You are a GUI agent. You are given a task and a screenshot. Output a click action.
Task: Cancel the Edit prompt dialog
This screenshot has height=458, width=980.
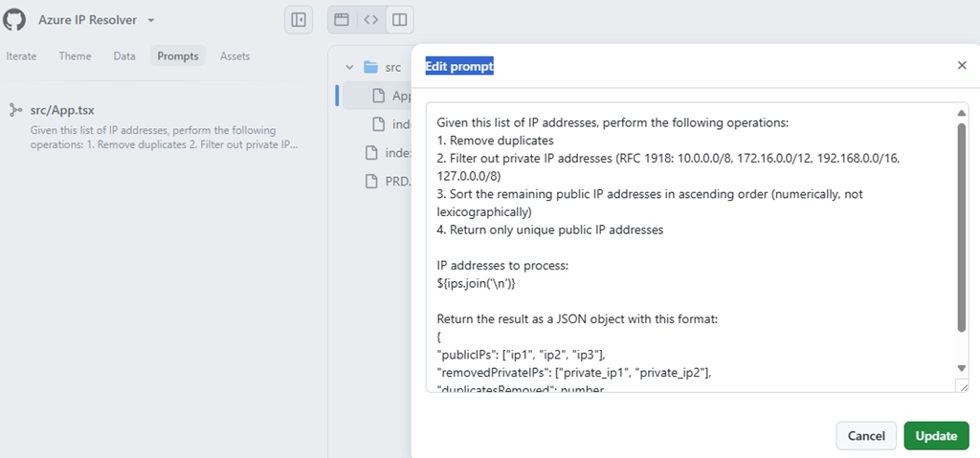(x=866, y=435)
